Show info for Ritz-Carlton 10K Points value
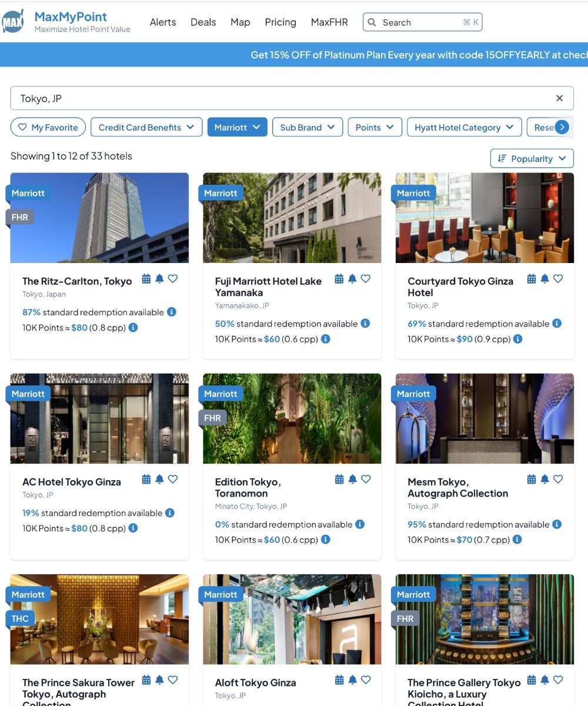 click(x=133, y=327)
